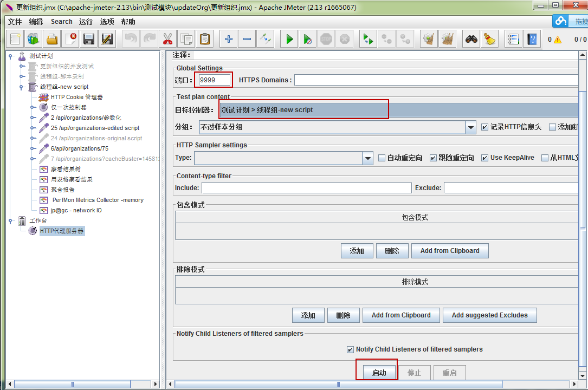
Task: Click the 端口 input field
Action: pos(215,80)
